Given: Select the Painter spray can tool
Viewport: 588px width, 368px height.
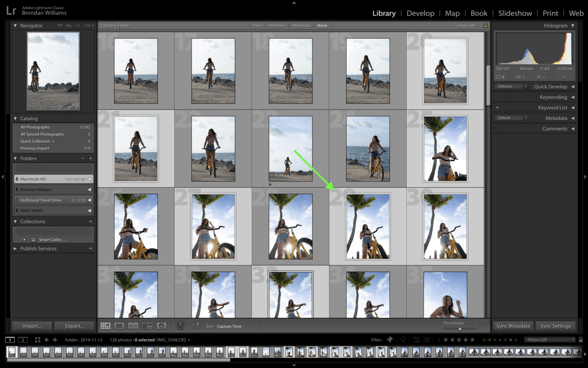Looking at the screenshot, I should pos(180,325).
